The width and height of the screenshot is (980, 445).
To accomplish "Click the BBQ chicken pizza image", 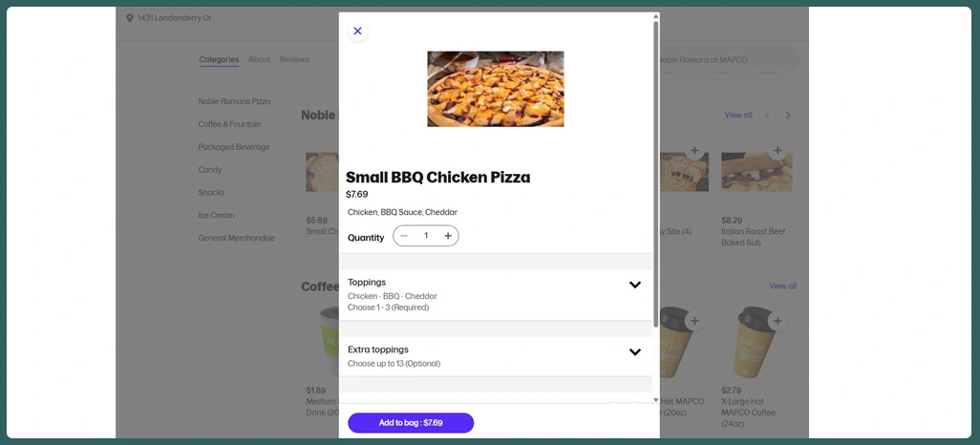I will pos(496,89).
